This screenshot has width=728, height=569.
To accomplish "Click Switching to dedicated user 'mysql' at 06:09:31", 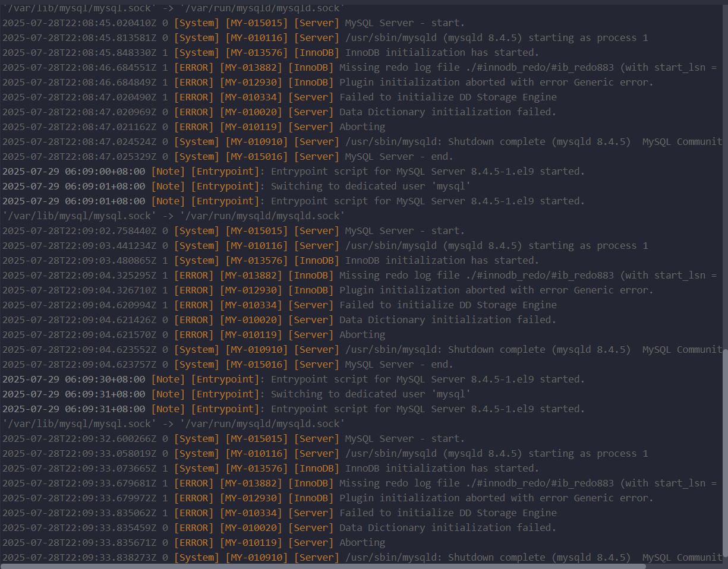I will tap(371, 394).
